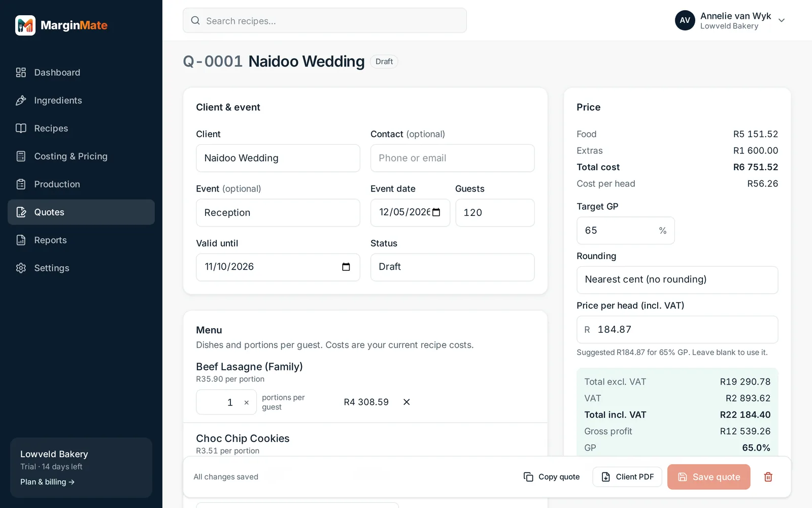This screenshot has height=508, width=812.
Task: Click the search magnifier icon
Action: coord(195,21)
